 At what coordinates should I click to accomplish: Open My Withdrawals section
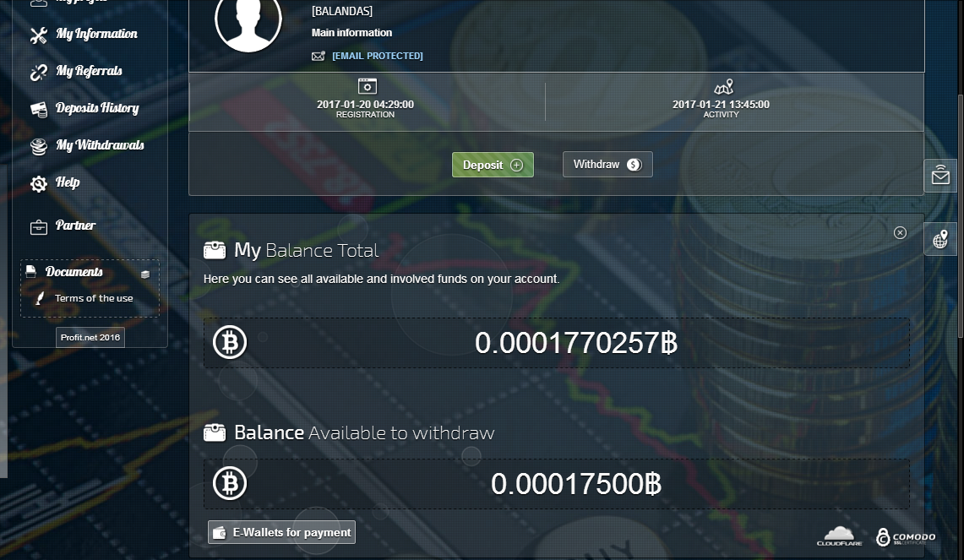click(x=99, y=146)
